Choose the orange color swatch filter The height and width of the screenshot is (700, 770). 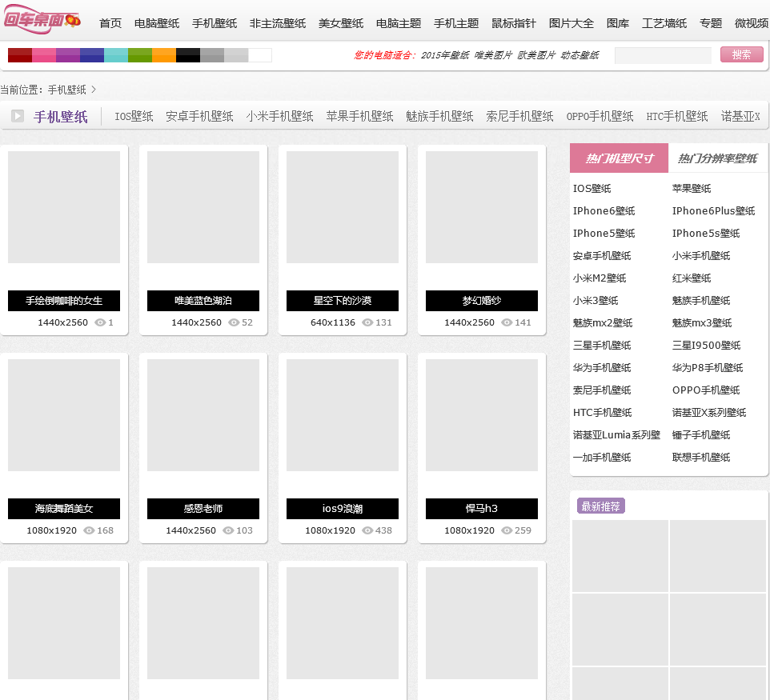point(164,55)
